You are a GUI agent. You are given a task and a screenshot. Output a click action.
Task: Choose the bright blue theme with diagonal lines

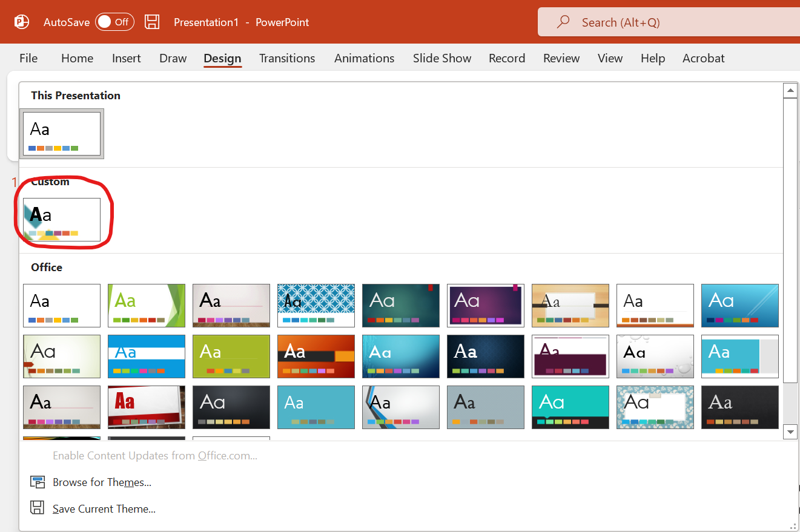tap(740, 306)
